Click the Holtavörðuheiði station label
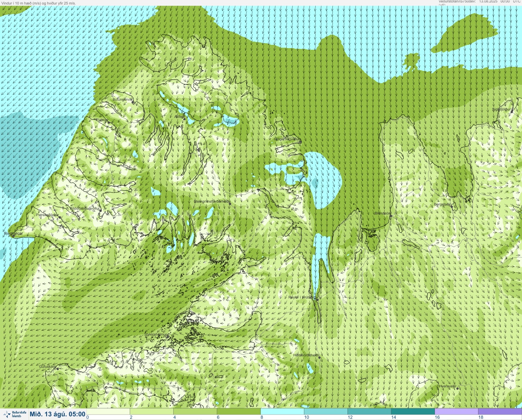The image size is (522, 420). coord(306,355)
